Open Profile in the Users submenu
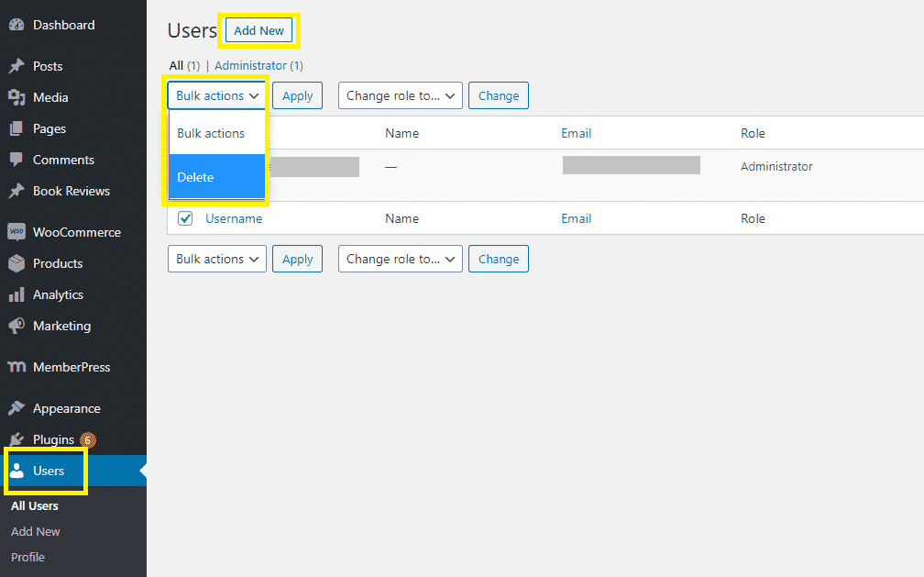 (27, 558)
